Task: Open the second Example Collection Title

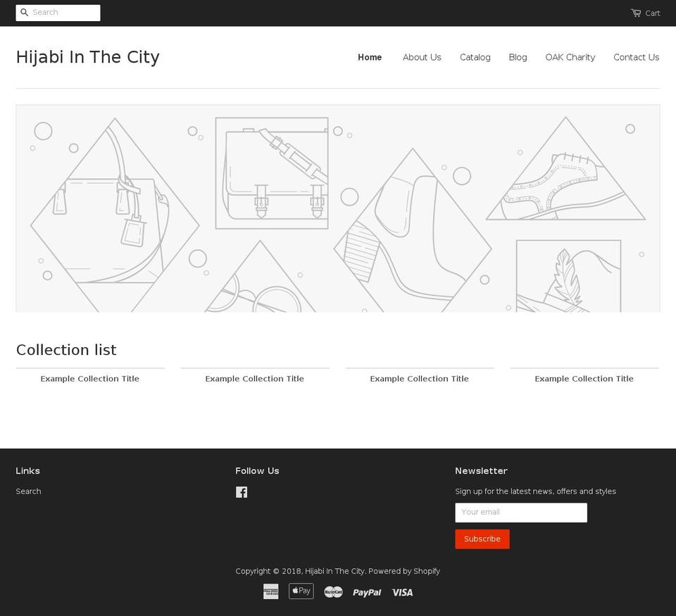Action: [254, 379]
